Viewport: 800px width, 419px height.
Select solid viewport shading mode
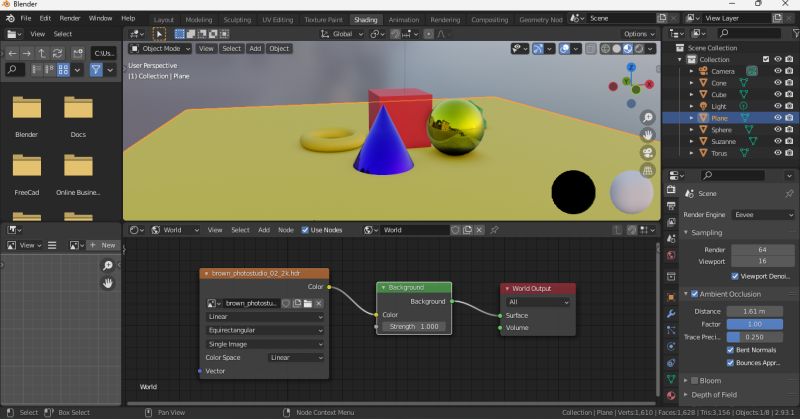click(x=616, y=48)
